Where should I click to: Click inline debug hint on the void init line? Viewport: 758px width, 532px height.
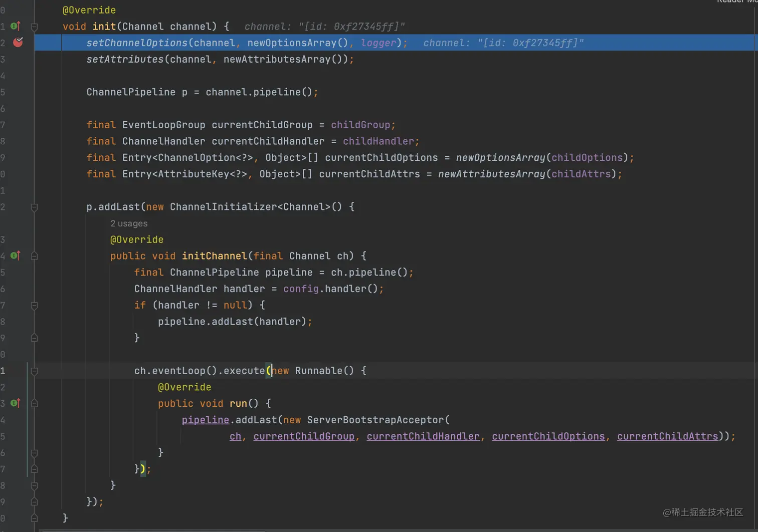pyautogui.click(x=324, y=26)
